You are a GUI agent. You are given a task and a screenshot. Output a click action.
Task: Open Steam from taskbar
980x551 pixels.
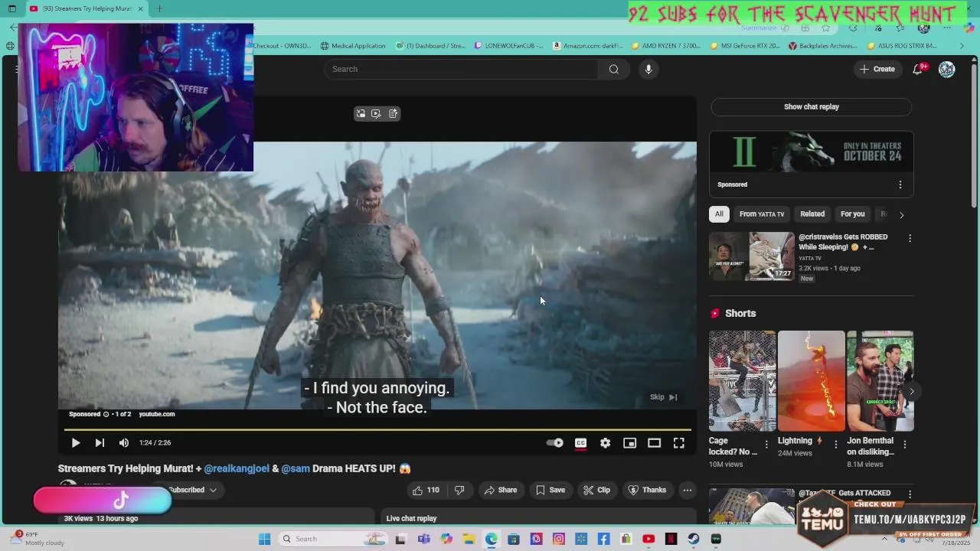(x=694, y=539)
